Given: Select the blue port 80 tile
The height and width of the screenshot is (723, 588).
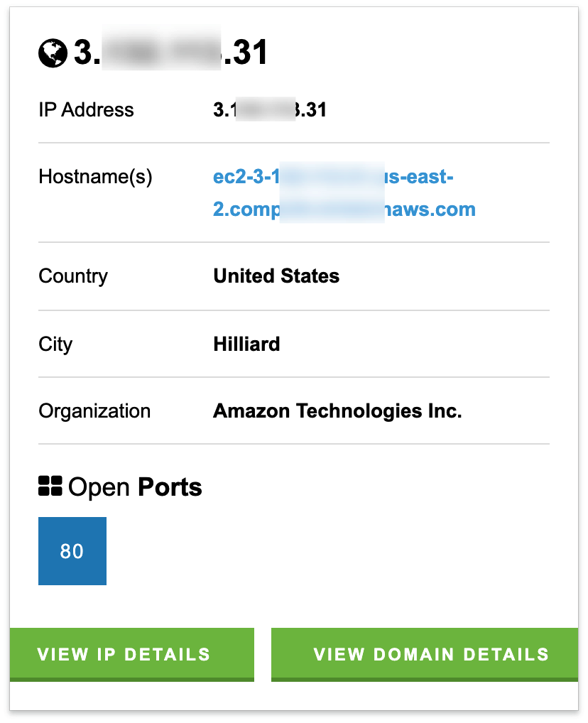Looking at the screenshot, I should coord(72,551).
